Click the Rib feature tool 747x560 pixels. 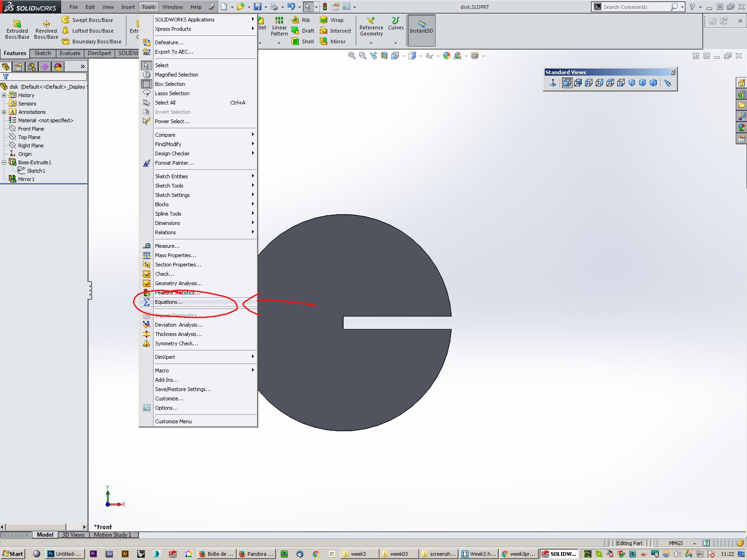coord(301,20)
